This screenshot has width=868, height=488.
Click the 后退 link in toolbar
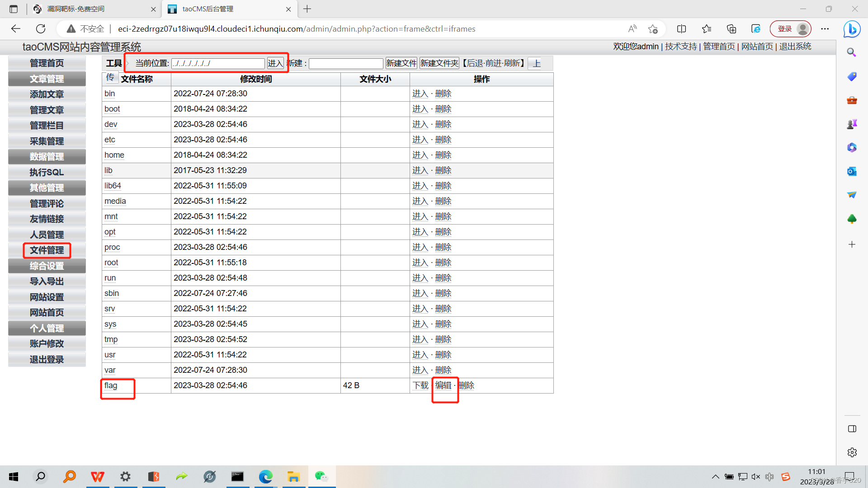[x=475, y=63]
